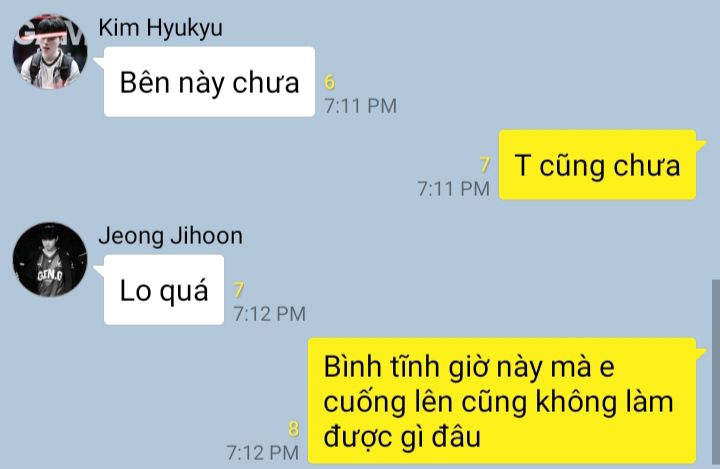
Task: Click the chat scrollbar on the right edge
Action: pyautogui.click(x=715, y=374)
